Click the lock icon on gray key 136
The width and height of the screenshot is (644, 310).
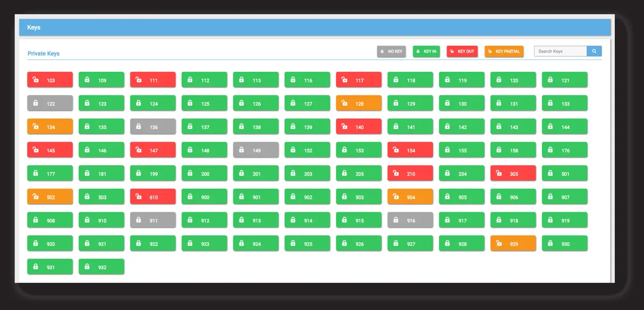click(138, 127)
